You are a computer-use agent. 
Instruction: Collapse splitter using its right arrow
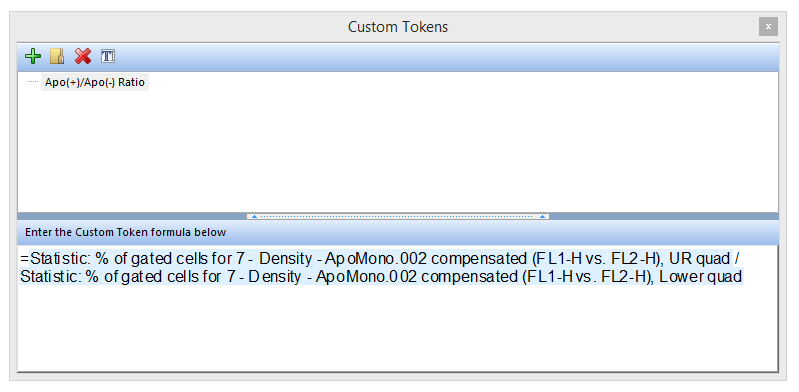click(x=543, y=217)
